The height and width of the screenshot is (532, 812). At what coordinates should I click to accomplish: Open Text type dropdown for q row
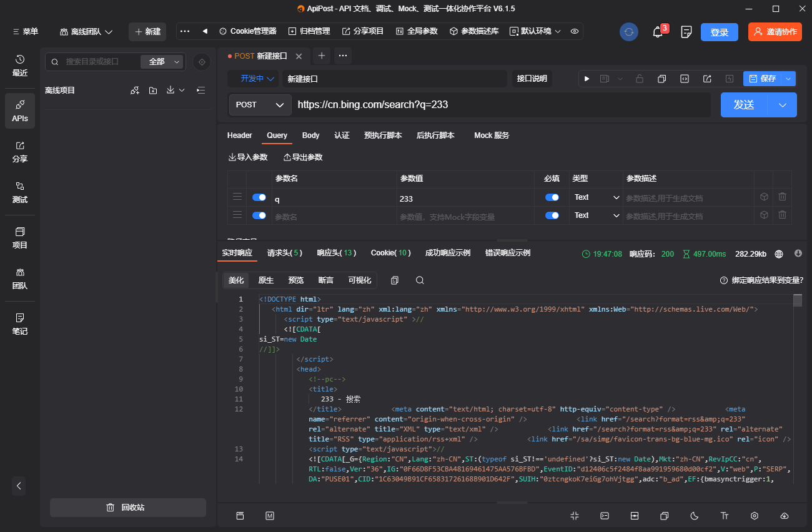click(597, 197)
